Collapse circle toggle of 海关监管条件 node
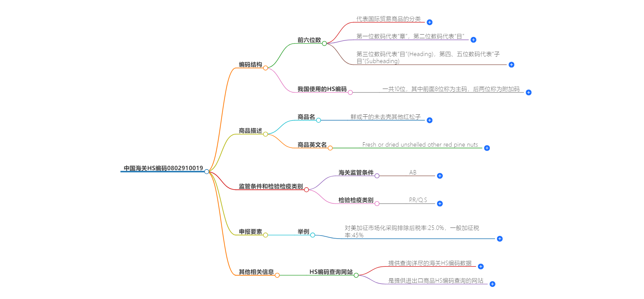Image resolution: width=644 pixels, height=299 pixels. click(x=377, y=176)
